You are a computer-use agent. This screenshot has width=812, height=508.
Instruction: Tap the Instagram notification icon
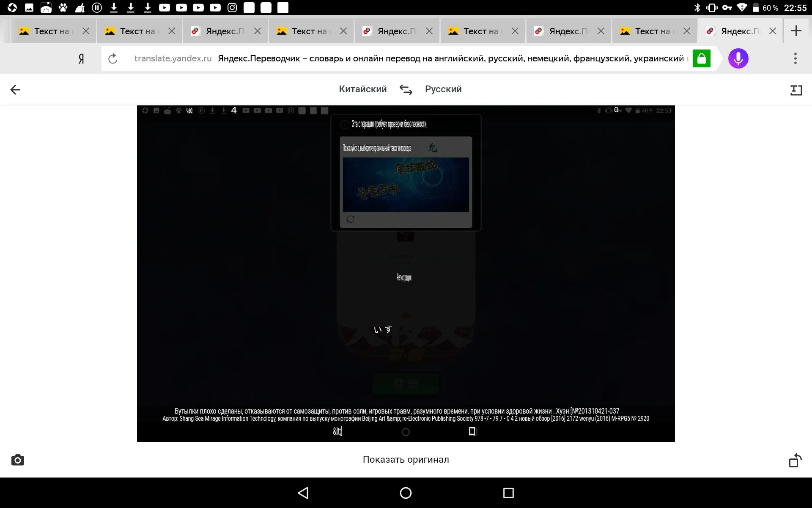(x=232, y=8)
